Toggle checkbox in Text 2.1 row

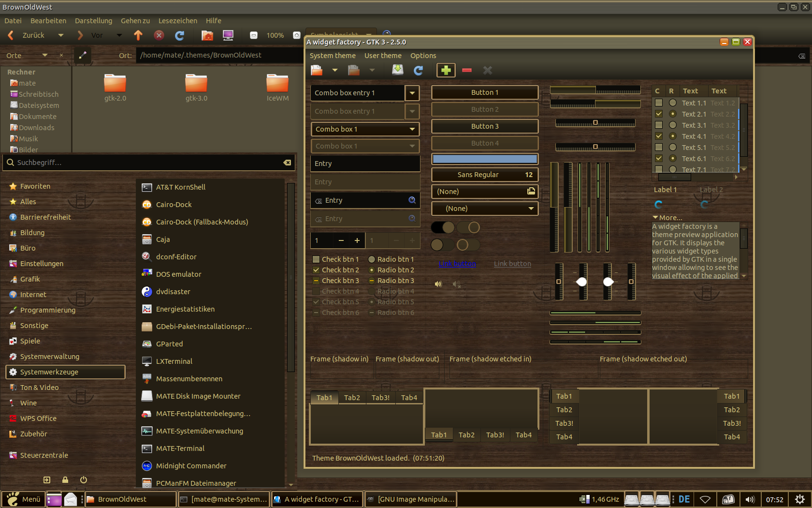pos(658,114)
